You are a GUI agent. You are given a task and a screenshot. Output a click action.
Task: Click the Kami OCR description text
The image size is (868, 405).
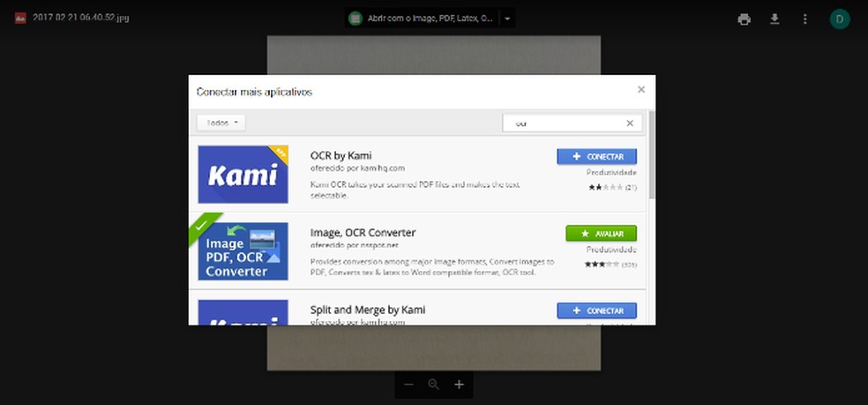[415, 190]
